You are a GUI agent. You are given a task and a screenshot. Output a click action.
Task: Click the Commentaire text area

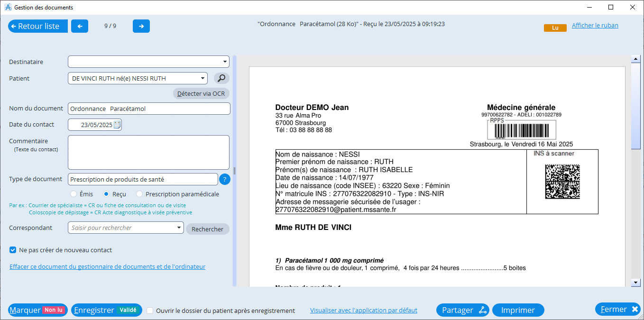click(148, 152)
